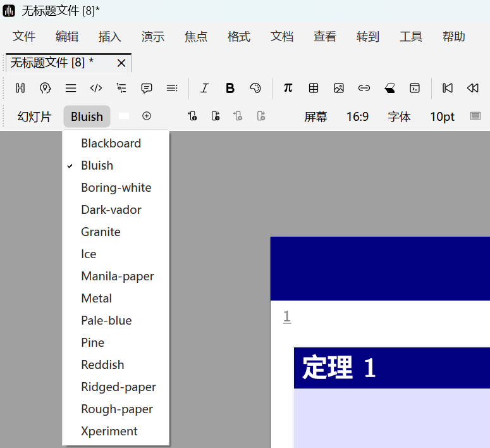Click the white background color swatch
The height and width of the screenshot is (448, 490).
click(x=124, y=116)
